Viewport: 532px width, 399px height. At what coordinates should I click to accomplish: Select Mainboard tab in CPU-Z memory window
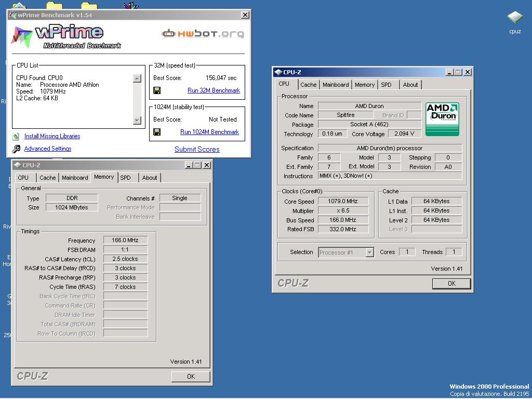click(x=75, y=178)
